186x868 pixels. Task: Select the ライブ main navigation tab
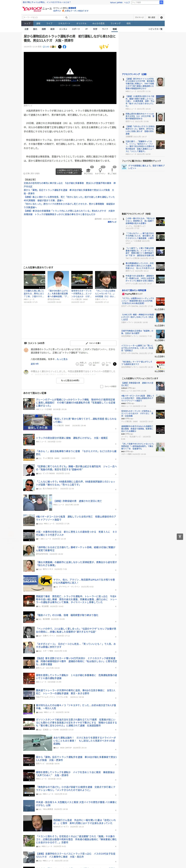49,24
